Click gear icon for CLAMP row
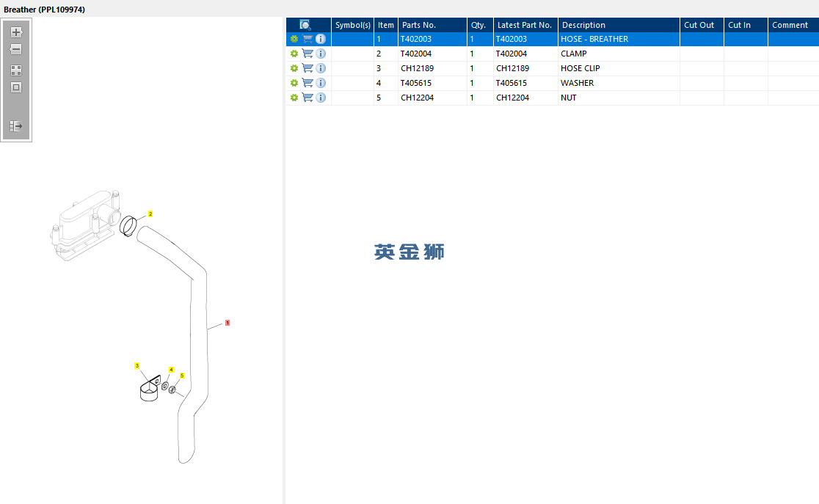The image size is (819, 504). pyautogui.click(x=294, y=54)
